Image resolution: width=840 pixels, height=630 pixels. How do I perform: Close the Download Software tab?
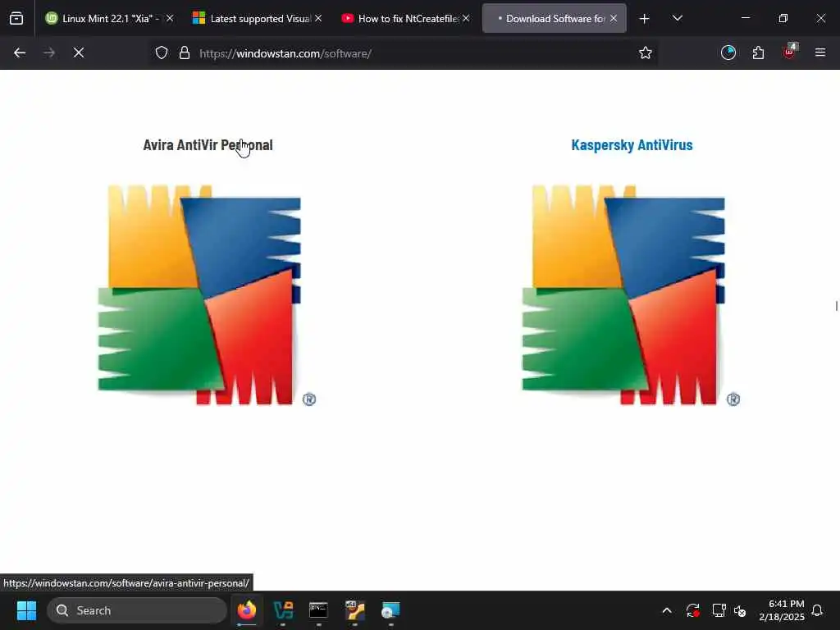(614, 19)
